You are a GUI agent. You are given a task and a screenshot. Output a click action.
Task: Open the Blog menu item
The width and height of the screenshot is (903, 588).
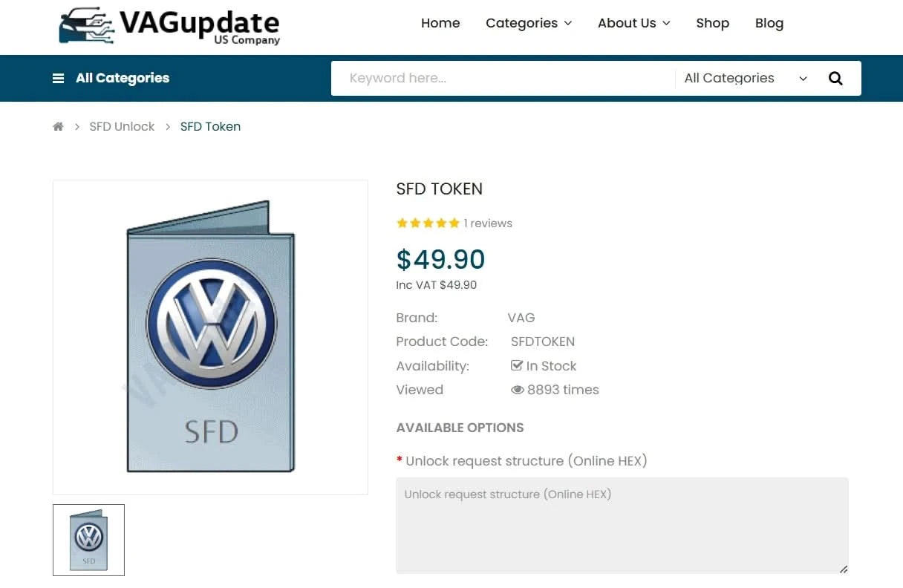pyautogui.click(x=769, y=23)
